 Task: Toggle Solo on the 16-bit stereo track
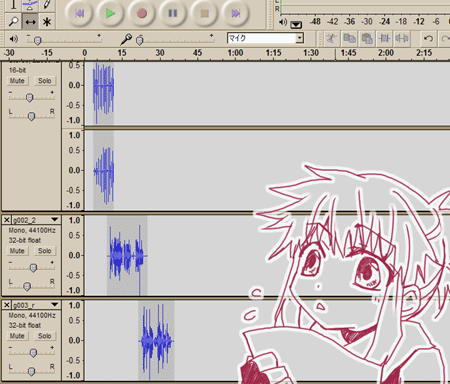(45, 81)
